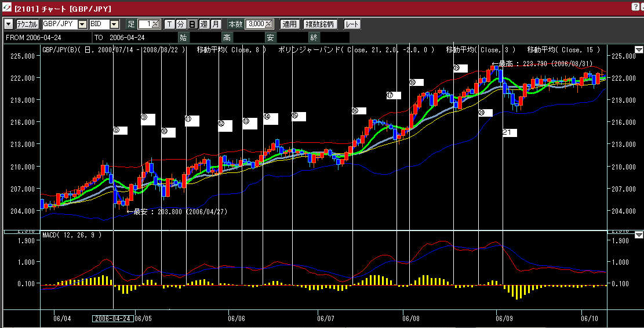Screen dimensions: 644x328
Task: Click the 足 period number field
Action: click(x=149, y=24)
